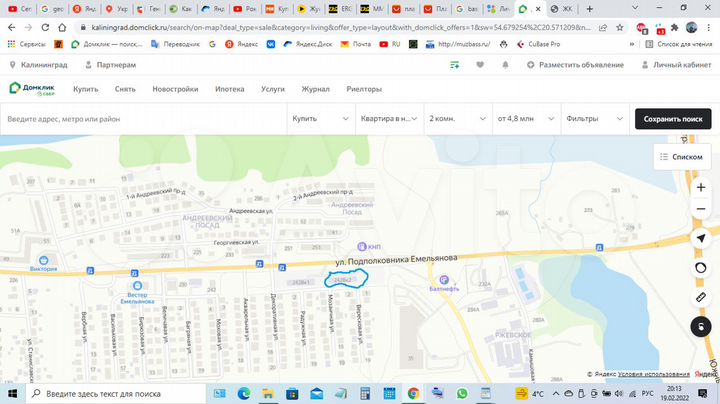720x404 pixels.
Task: Open the Партнерам link
Action: coord(111,65)
